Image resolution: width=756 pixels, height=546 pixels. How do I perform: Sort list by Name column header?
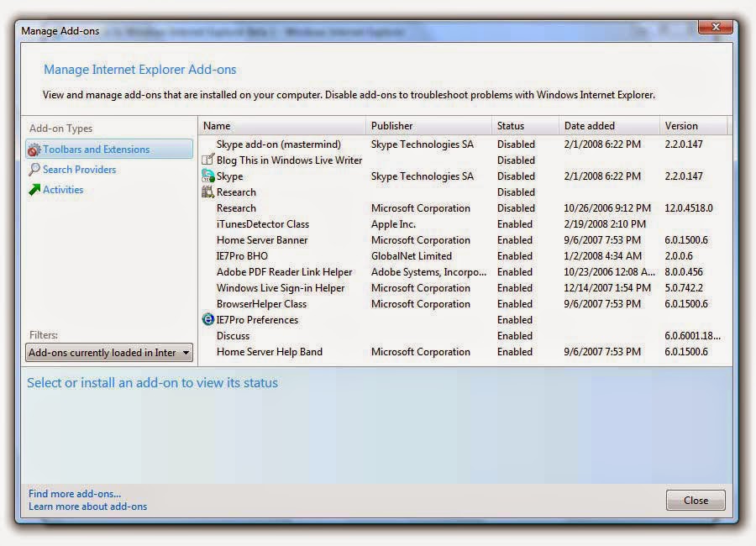click(282, 126)
